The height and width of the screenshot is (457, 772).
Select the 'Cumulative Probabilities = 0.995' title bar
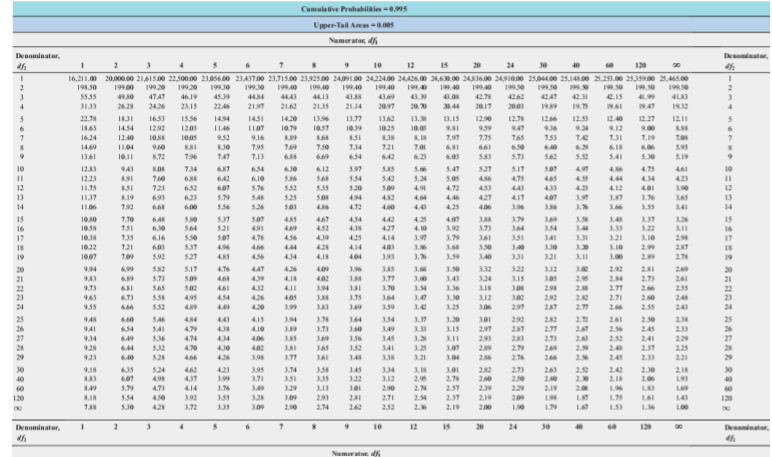[391, 9]
